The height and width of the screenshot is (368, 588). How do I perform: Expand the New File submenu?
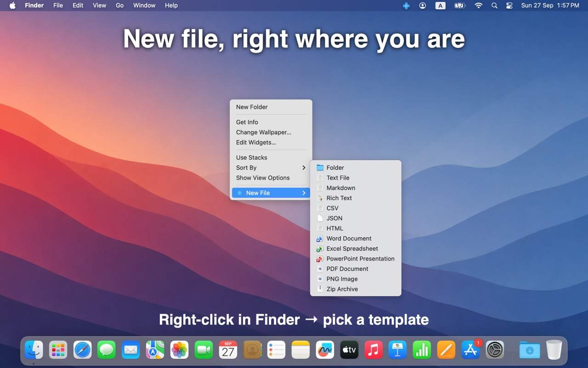click(271, 193)
